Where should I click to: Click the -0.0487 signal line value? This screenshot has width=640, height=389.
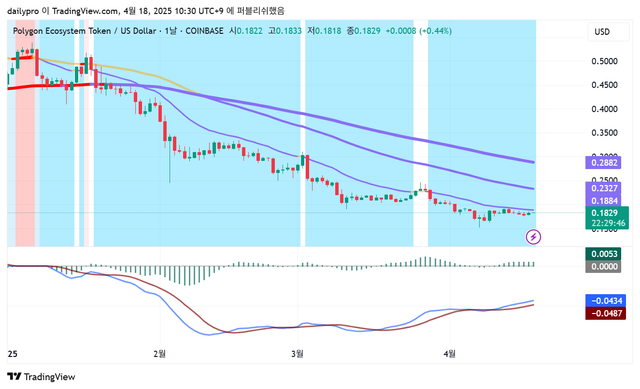tap(606, 313)
